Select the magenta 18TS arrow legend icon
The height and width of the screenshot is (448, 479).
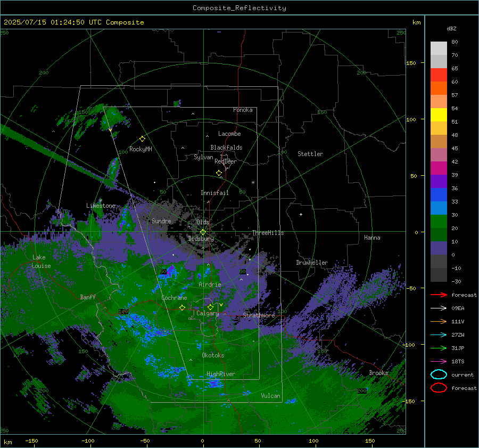click(x=439, y=362)
